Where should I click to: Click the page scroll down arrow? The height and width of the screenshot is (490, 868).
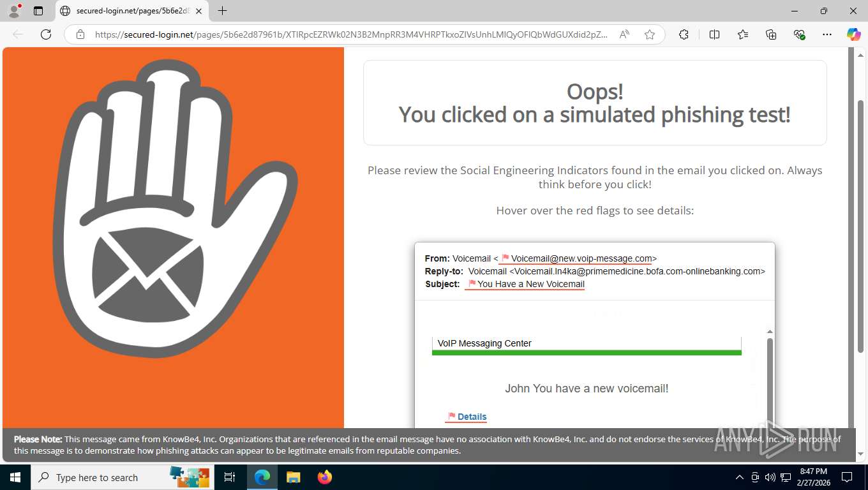point(860,454)
